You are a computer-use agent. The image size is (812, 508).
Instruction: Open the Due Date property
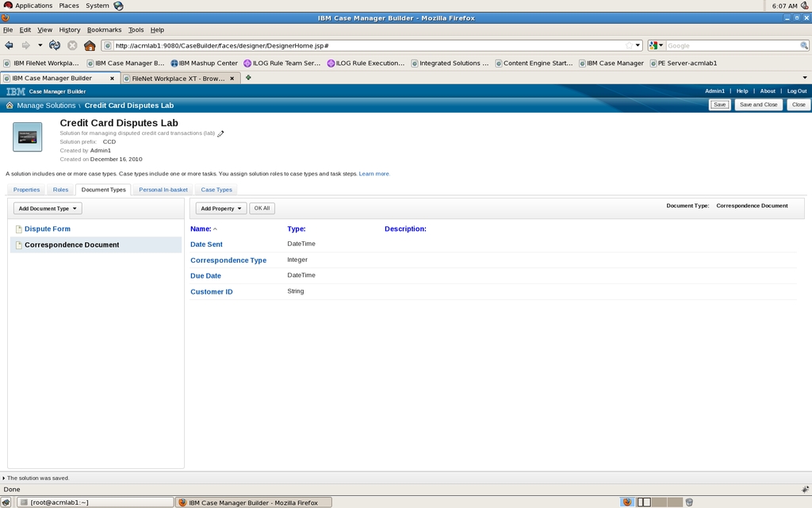coord(205,276)
